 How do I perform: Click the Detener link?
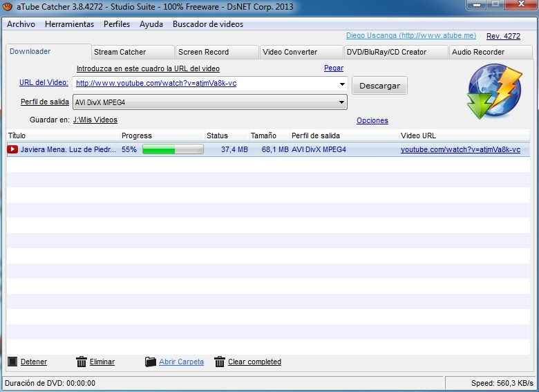pyautogui.click(x=34, y=362)
